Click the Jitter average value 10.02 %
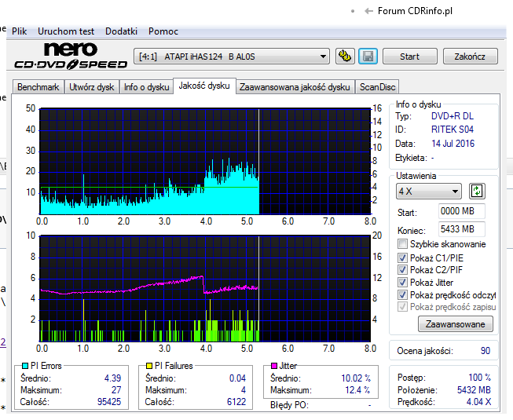Image resolution: width=513 pixels, height=420 pixels. click(356, 378)
